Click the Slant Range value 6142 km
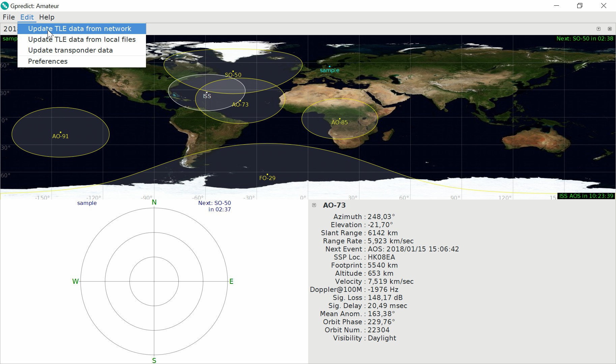 (x=383, y=233)
